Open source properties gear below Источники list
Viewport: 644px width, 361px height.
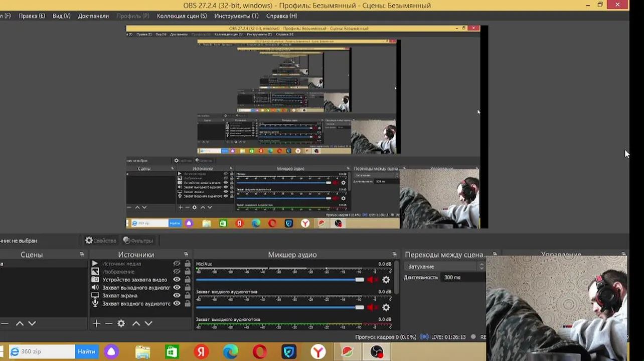tap(121, 323)
